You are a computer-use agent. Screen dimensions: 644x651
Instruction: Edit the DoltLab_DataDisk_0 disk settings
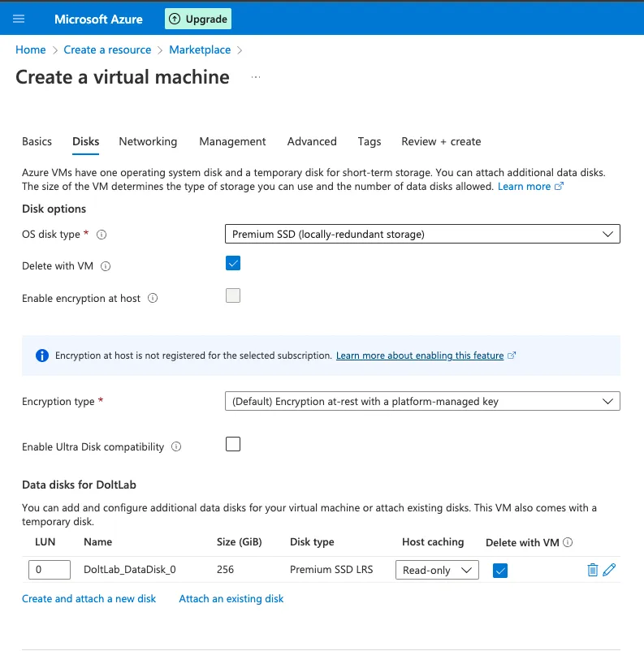pyautogui.click(x=609, y=569)
